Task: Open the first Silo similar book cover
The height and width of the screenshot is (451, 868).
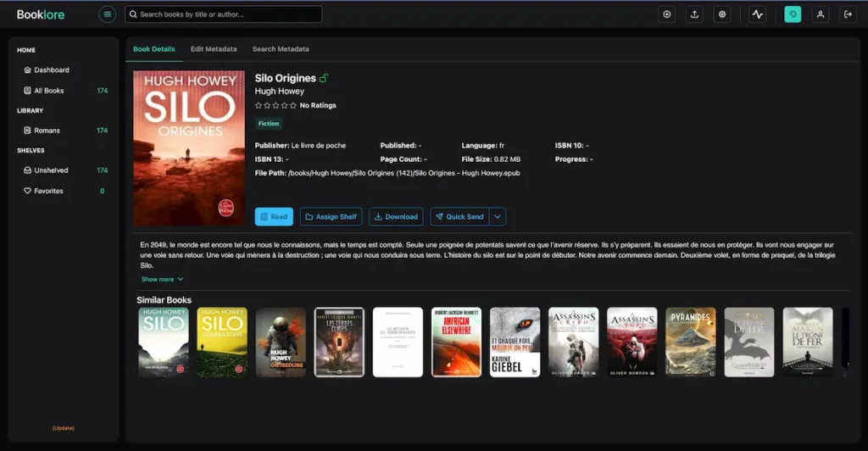Action: [x=164, y=342]
